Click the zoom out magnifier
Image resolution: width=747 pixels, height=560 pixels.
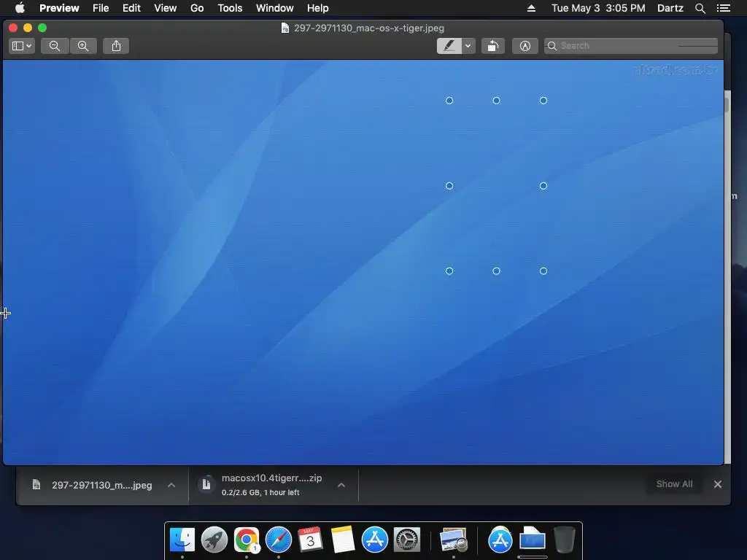55,46
